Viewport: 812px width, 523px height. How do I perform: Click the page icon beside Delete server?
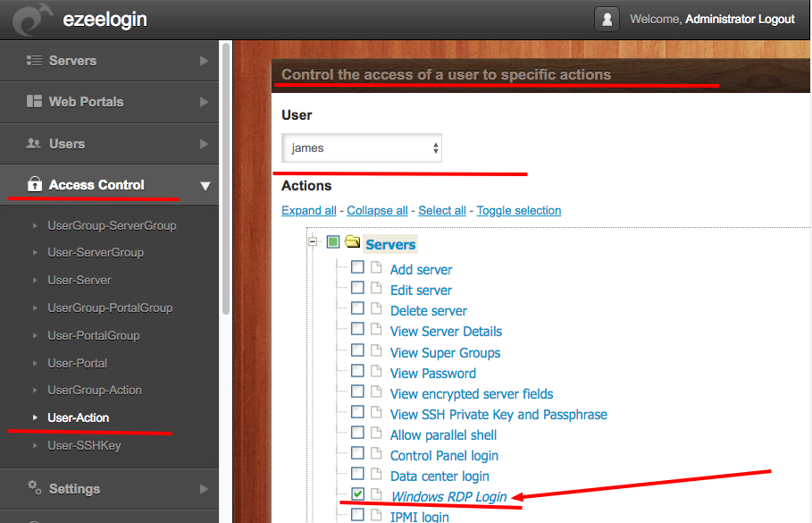376,308
